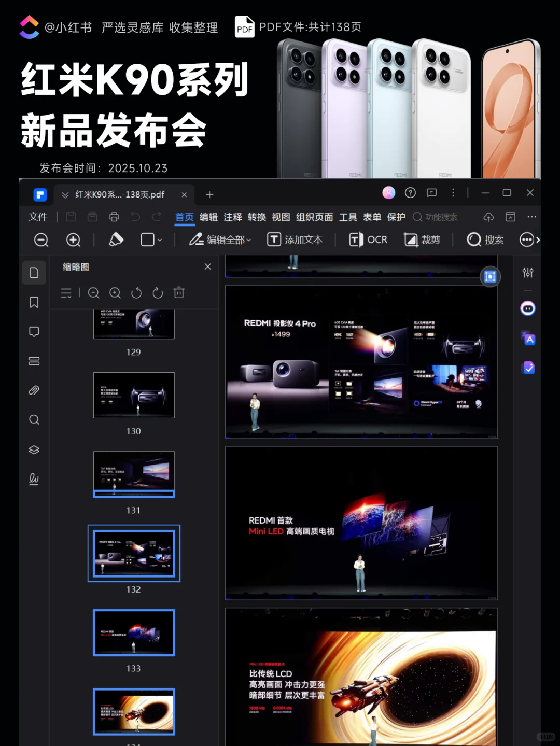
Task: Open the 添加文本 text insertion tool
Action: [296, 240]
